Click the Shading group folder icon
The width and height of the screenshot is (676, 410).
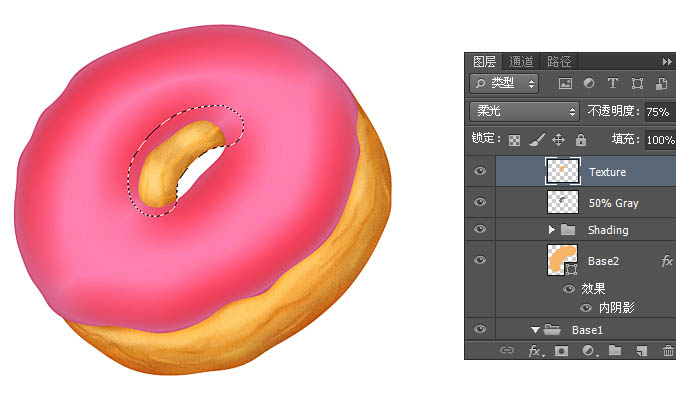[x=568, y=230]
